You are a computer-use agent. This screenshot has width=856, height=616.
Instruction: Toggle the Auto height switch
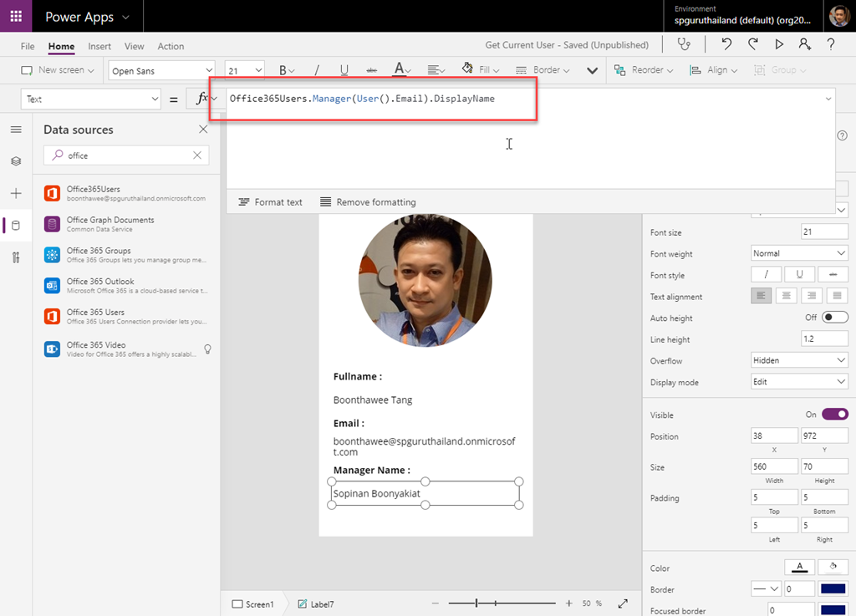(835, 318)
